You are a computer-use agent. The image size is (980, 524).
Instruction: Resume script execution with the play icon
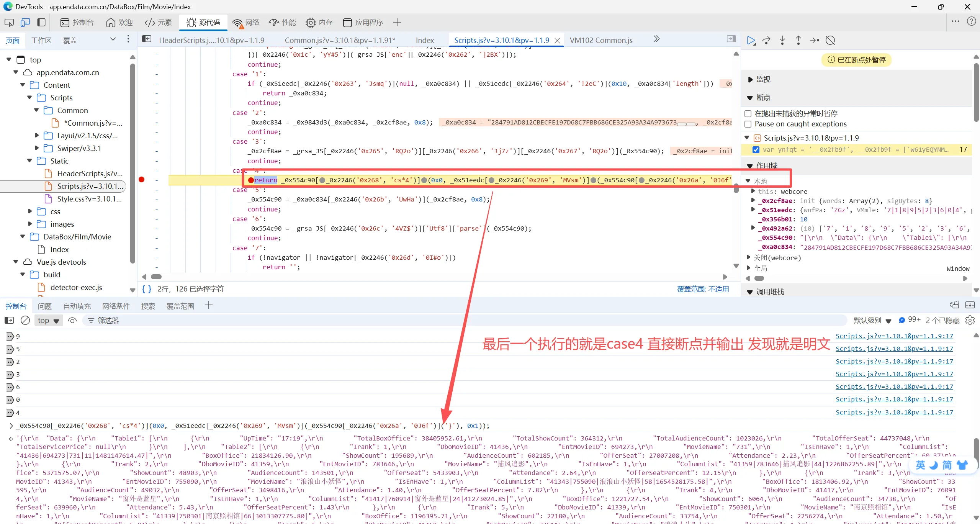click(x=751, y=40)
